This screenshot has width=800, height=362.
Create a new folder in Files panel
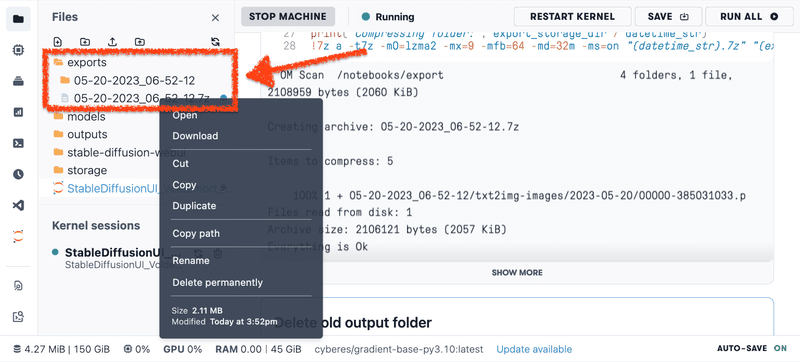[x=85, y=42]
